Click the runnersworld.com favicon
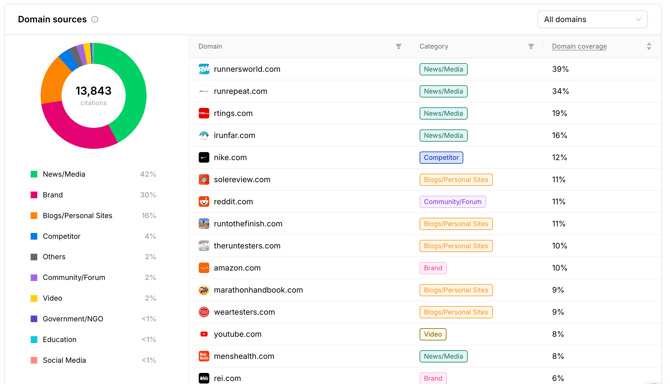670x384 pixels. click(204, 69)
